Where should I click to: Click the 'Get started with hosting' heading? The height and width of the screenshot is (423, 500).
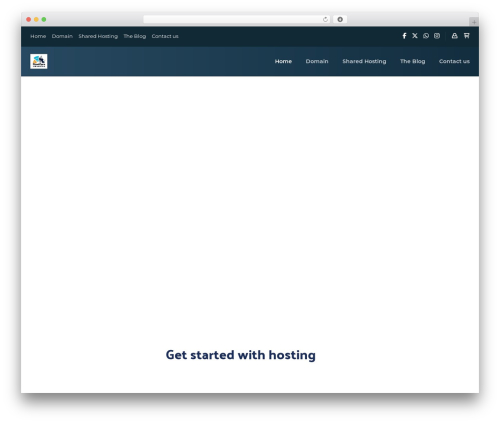pos(241,355)
